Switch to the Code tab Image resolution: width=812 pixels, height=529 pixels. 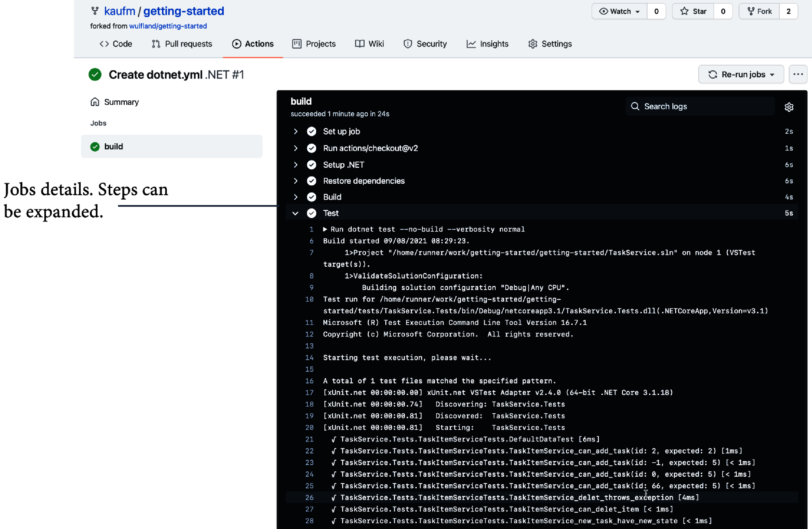point(116,44)
